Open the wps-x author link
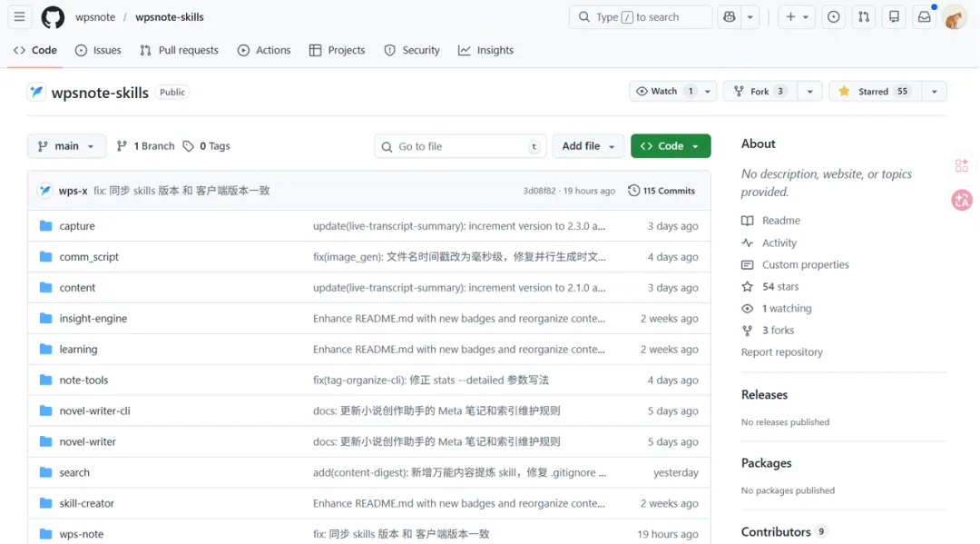 point(73,191)
